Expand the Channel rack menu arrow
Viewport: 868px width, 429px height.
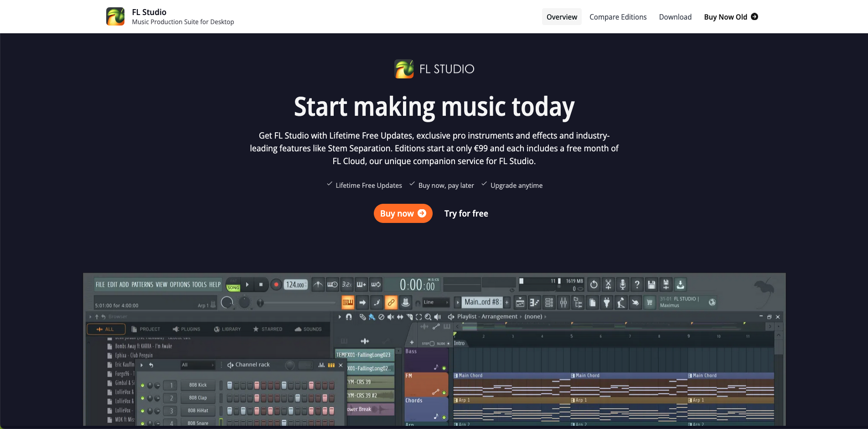point(142,365)
